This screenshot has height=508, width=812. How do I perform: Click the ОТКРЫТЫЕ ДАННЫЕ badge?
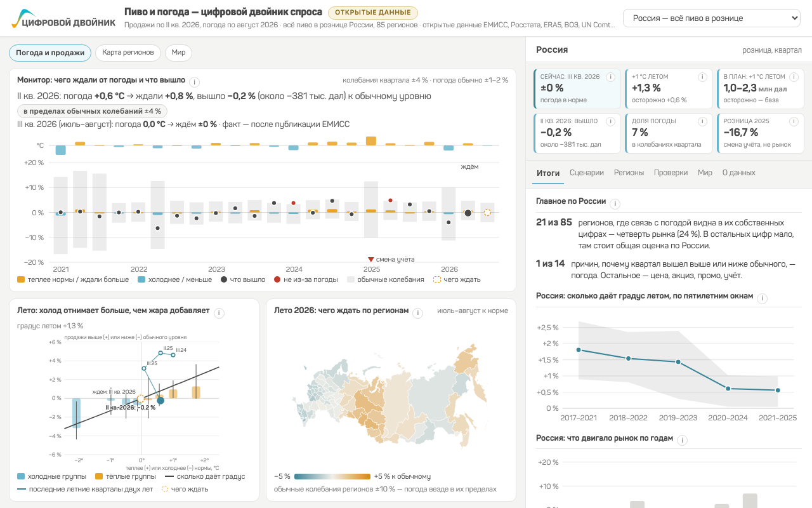(373, 13)
